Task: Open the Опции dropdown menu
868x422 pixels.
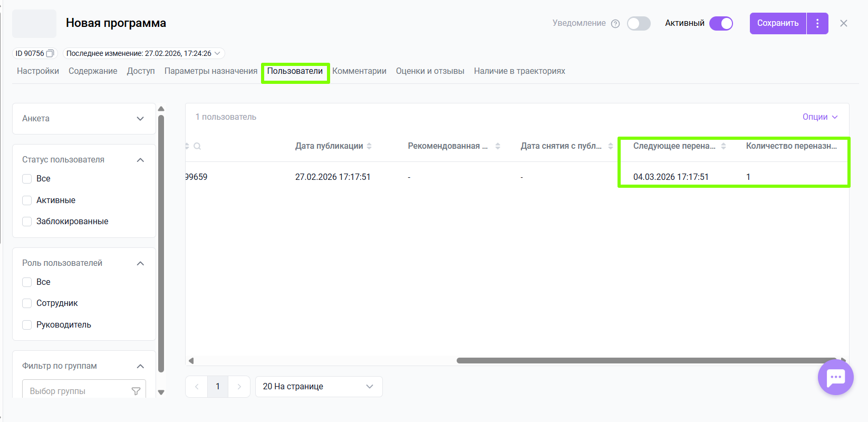Action: tap(820, 117)
